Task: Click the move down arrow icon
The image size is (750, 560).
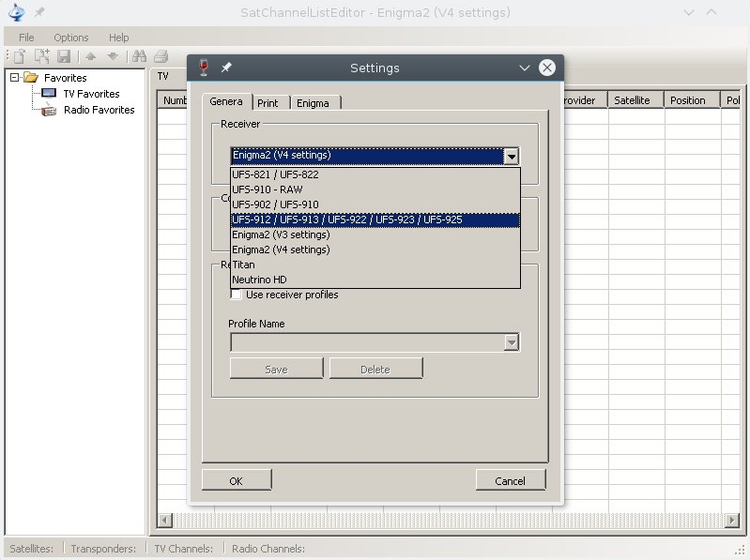Action: 113,56
